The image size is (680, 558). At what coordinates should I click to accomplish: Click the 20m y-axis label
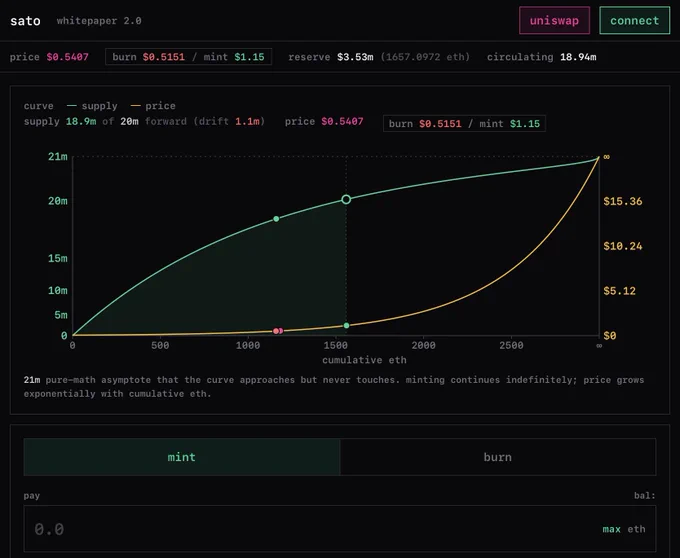(58, 201)
